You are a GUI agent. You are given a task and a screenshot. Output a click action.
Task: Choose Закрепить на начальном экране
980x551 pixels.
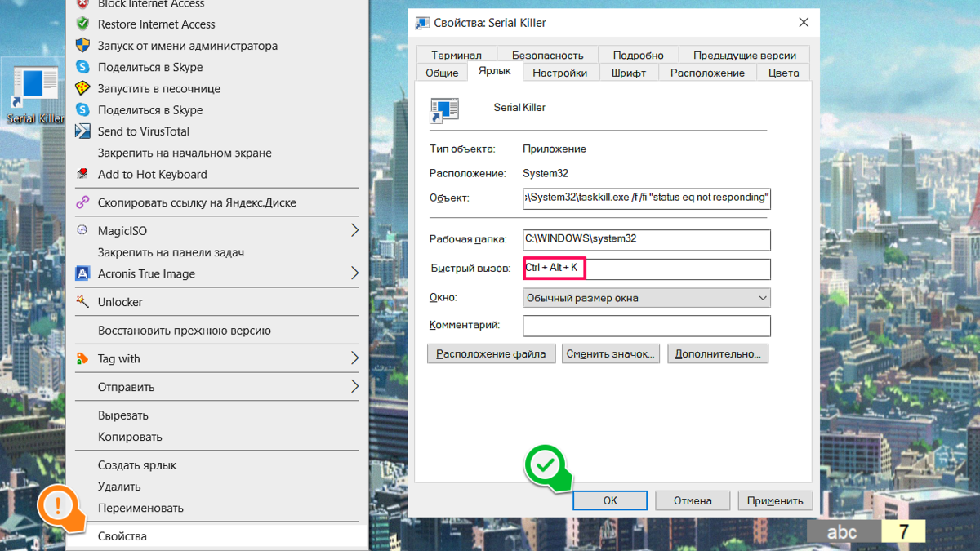coord(217,153)
